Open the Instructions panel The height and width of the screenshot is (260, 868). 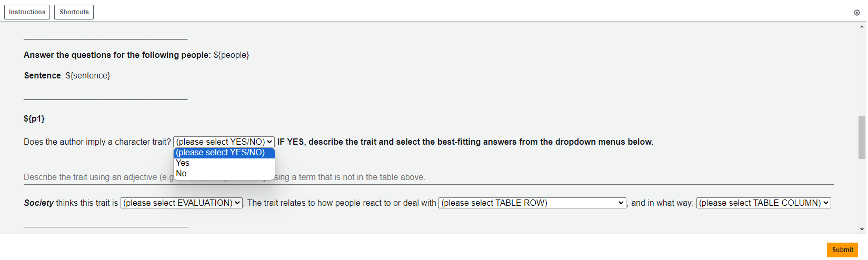[27, 12]
